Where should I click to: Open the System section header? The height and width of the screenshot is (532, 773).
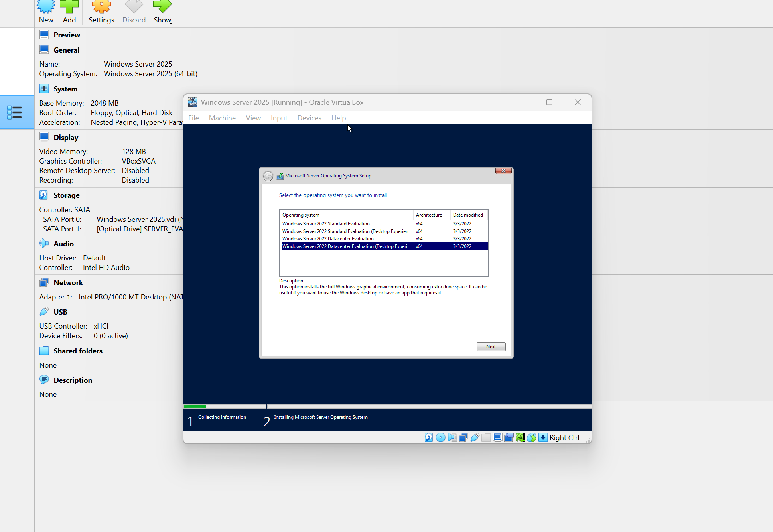click(65, 89)
